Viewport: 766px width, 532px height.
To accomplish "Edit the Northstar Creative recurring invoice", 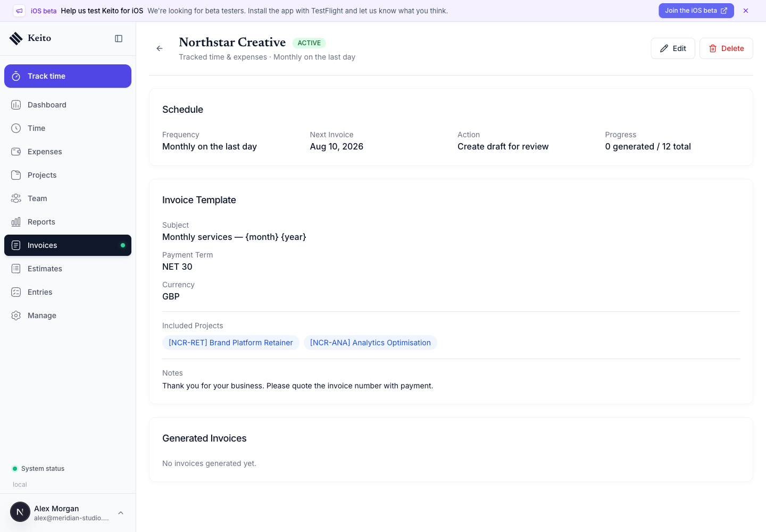I will (673, 48).
